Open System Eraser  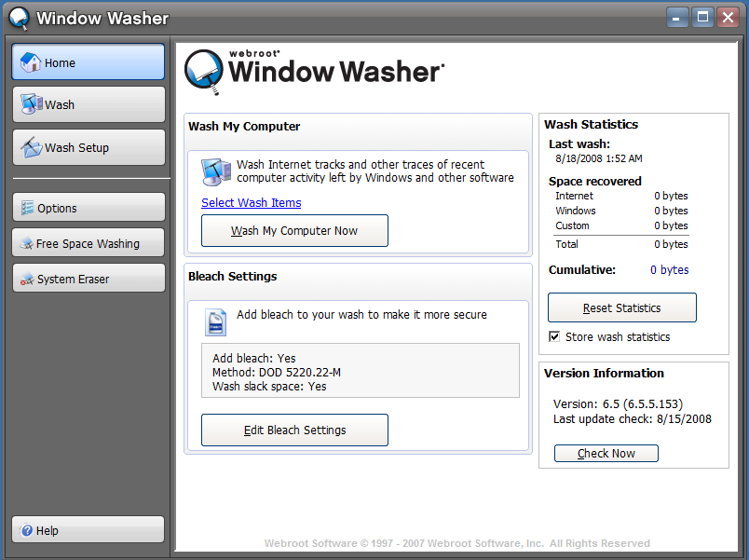tap(89, 279)
